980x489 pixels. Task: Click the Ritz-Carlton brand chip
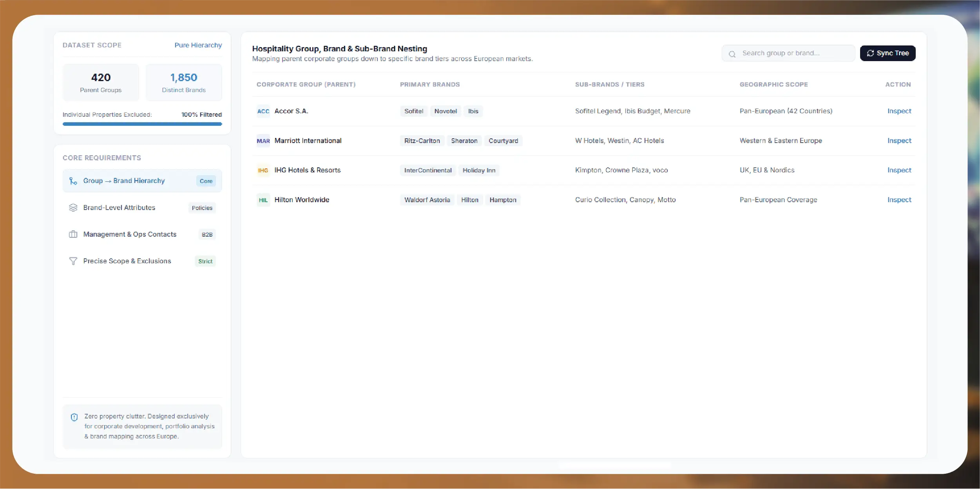click(422, 141)
